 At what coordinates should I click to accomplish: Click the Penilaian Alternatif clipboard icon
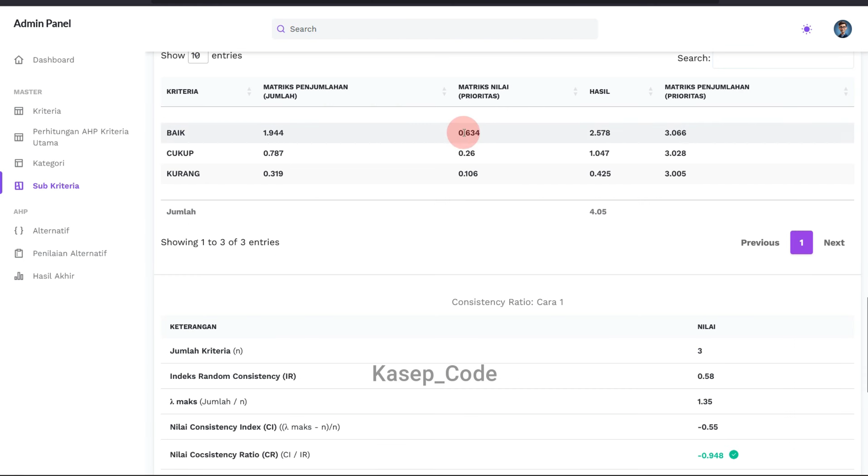point(19,253)
